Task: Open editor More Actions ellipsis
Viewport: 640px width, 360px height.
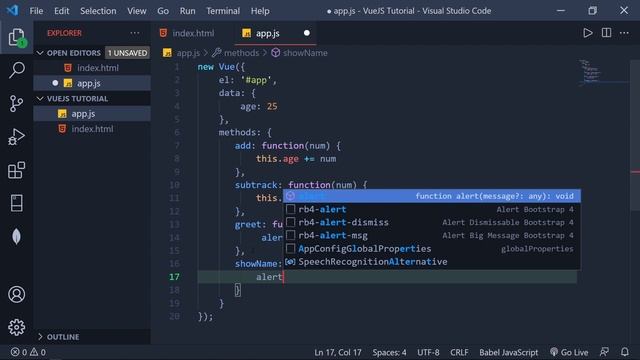Action: tap(624, 33)
